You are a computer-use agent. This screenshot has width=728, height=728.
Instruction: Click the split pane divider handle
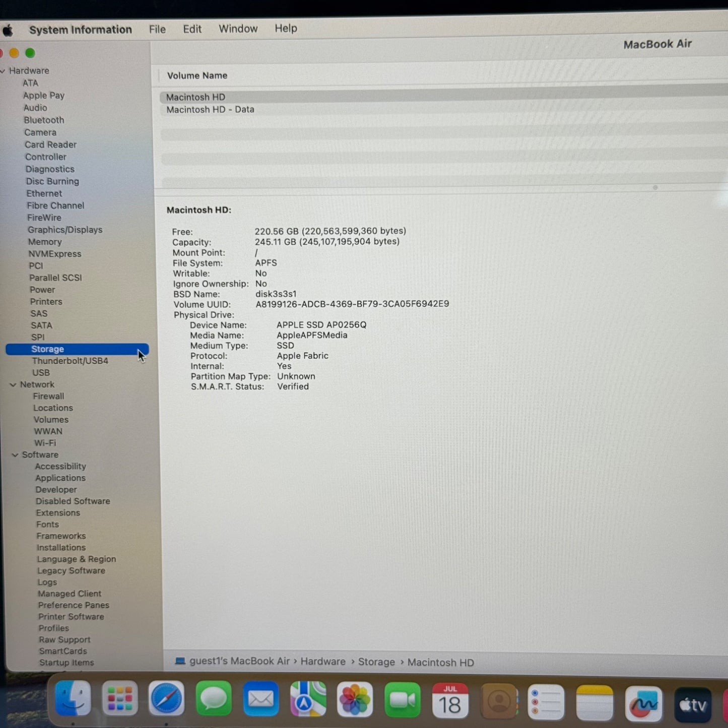click(655, 187)
